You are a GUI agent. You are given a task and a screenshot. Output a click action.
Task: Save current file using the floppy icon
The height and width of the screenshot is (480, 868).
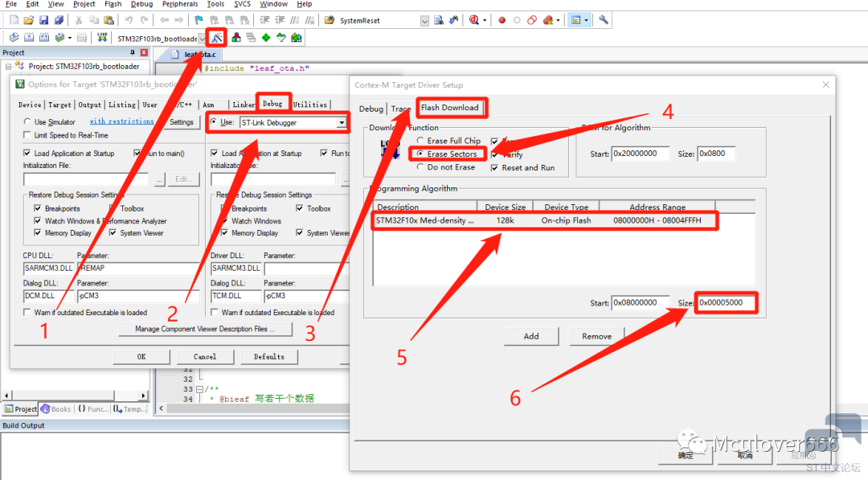point(43,20)
